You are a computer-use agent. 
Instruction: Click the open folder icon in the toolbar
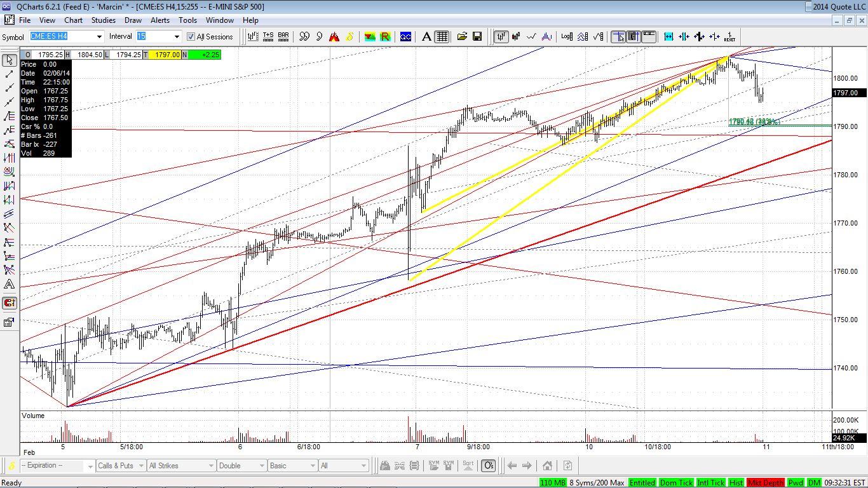(x=462, y=37)
